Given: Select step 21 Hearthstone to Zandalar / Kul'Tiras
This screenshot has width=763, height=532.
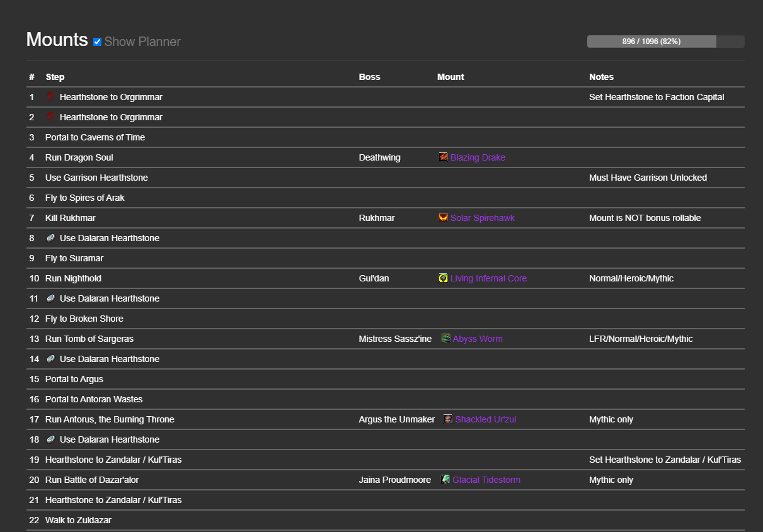Looking at the screenshot, I should pos(113,500).
